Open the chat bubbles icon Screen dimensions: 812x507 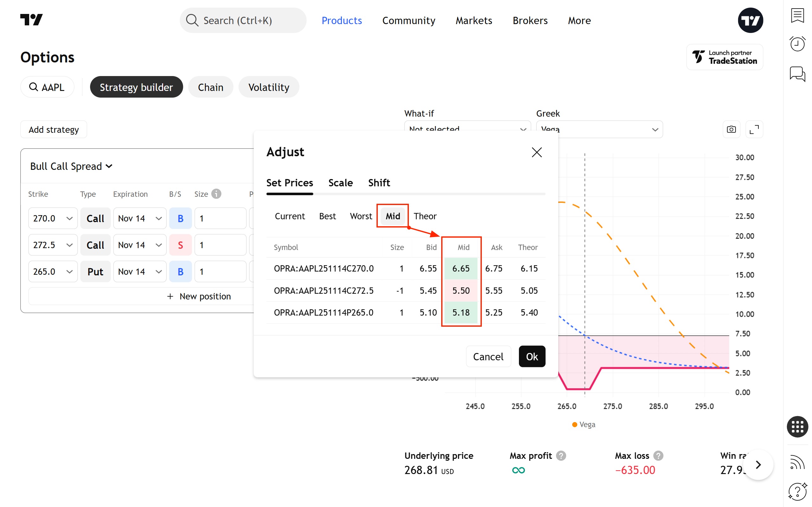click(x=797, y=74)
